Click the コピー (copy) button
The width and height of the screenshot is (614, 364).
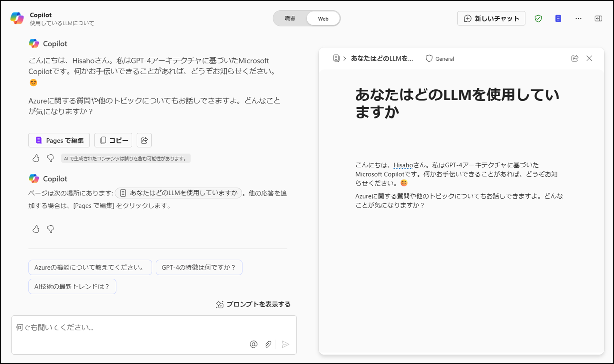point(113,140)
